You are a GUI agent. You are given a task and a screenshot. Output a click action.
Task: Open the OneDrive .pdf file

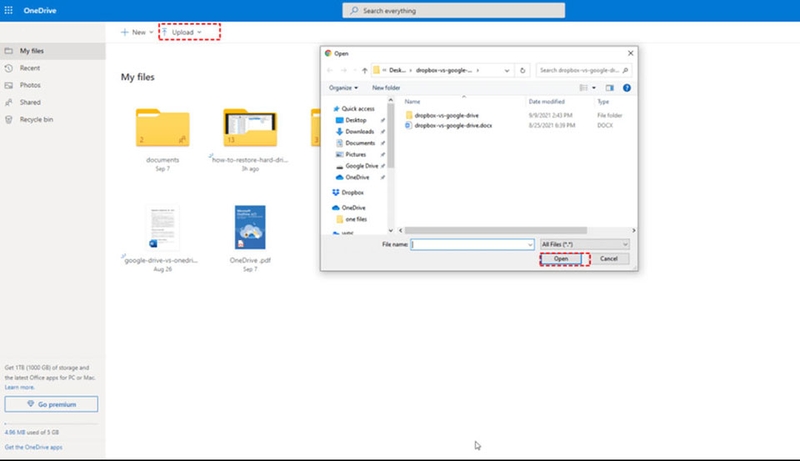[x=250, y=227]
